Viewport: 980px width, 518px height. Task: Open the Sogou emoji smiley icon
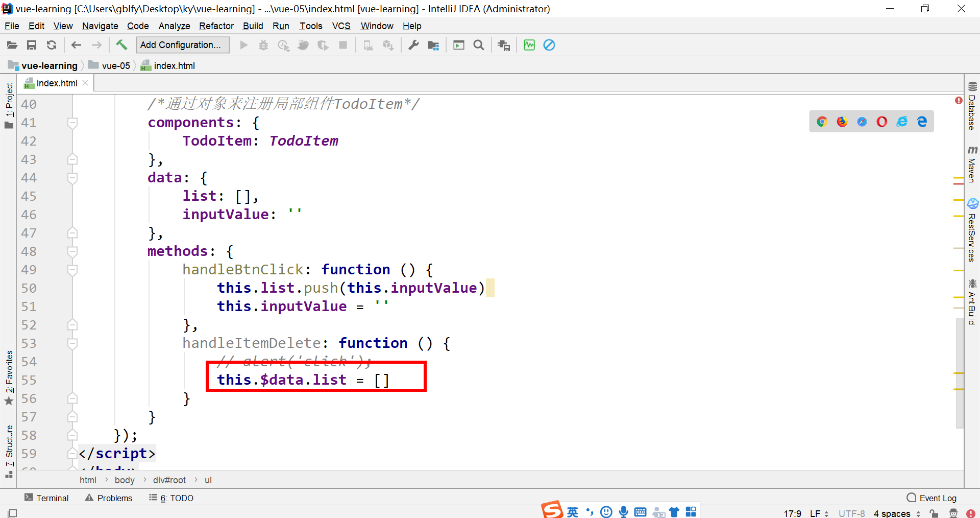coord(606,512)
